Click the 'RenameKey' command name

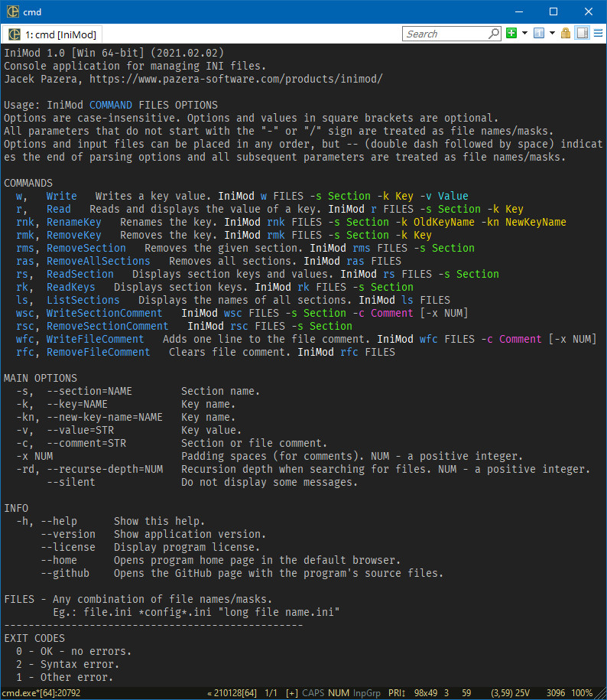click(74, 222)
